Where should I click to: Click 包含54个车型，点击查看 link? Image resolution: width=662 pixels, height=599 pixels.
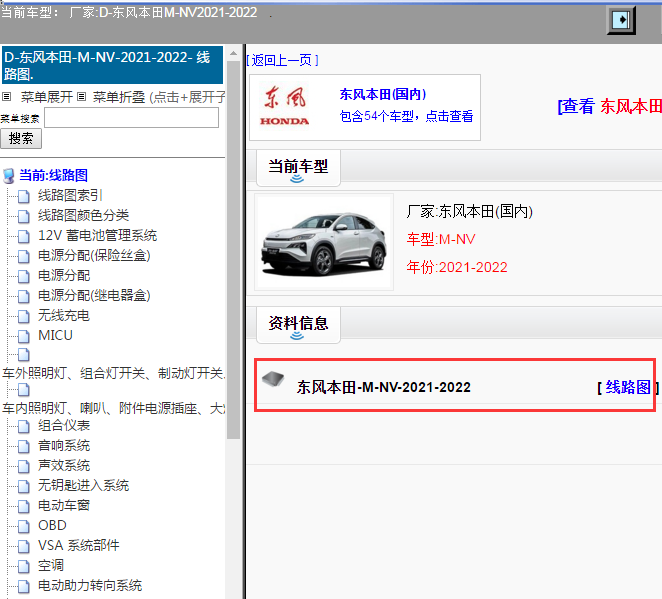coord(406,116)
